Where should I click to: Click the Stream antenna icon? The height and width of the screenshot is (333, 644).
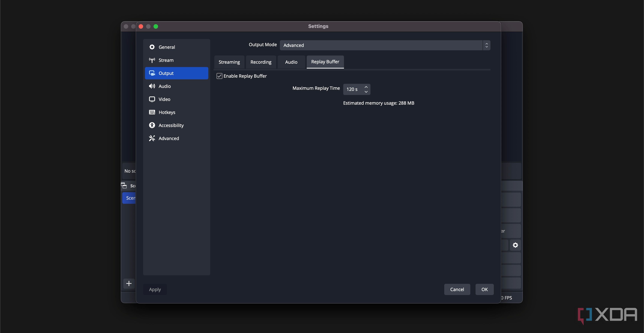pyautogui.click(x=152, y=60)
